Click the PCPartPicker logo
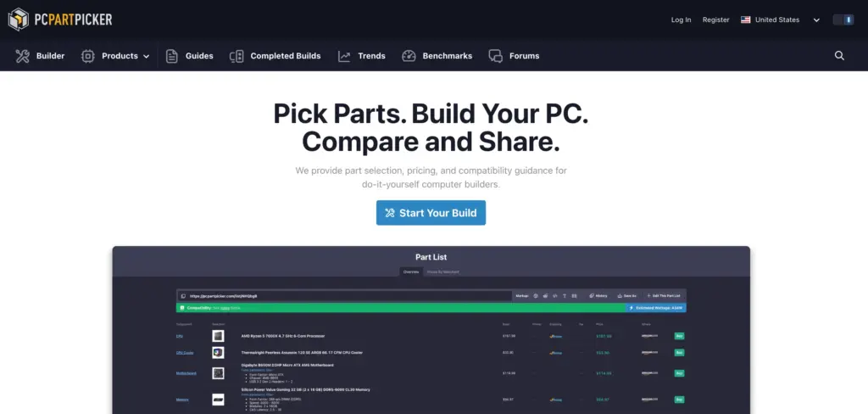This screenshot has height=414, width=868. tap(60, 20)
